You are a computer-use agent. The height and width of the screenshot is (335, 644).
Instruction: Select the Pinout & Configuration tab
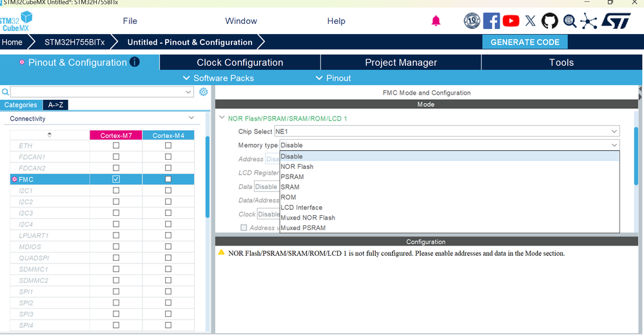(79, 62)
